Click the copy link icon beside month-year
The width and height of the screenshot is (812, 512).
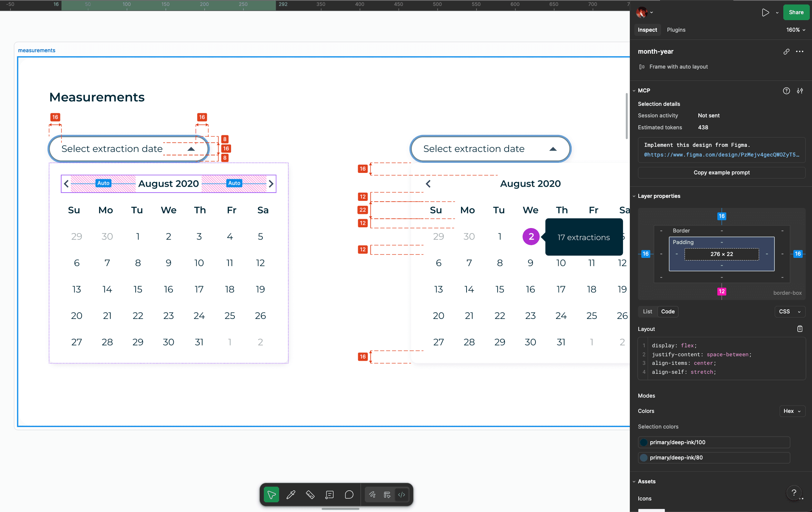point(786,52)
